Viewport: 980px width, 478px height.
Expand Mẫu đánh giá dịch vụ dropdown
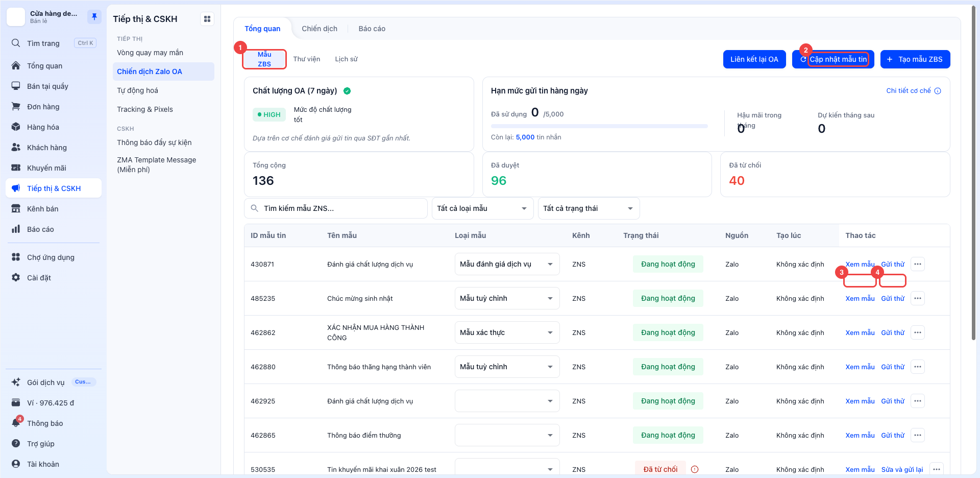pos(507,264)
